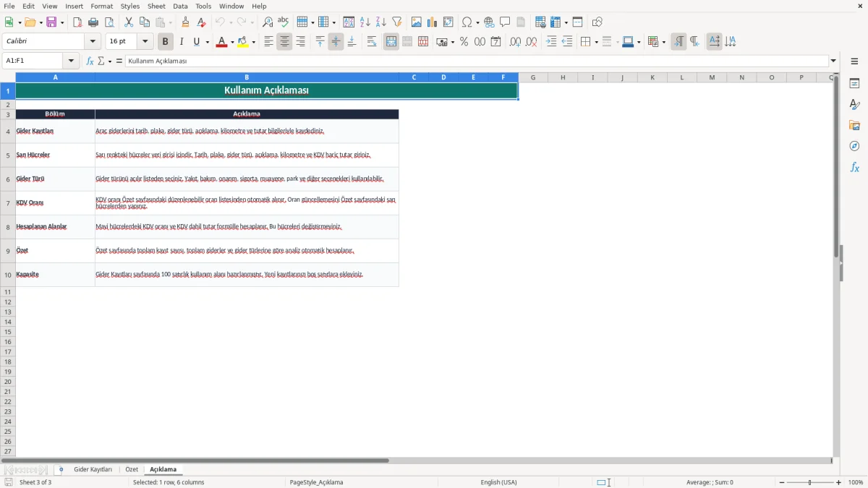Click the Cut scissors icon
Screen dimensions: 868x488
(x=129, y=22)
